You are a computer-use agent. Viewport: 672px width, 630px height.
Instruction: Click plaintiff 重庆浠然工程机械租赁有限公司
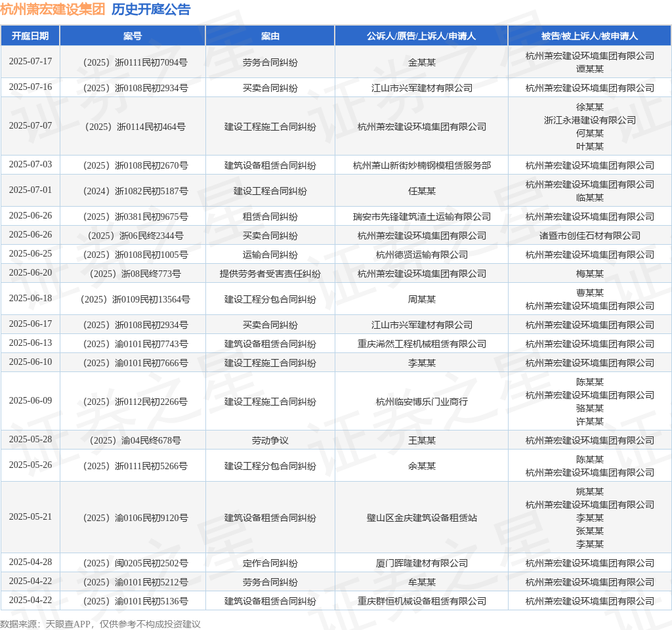[x=422, y=344]
